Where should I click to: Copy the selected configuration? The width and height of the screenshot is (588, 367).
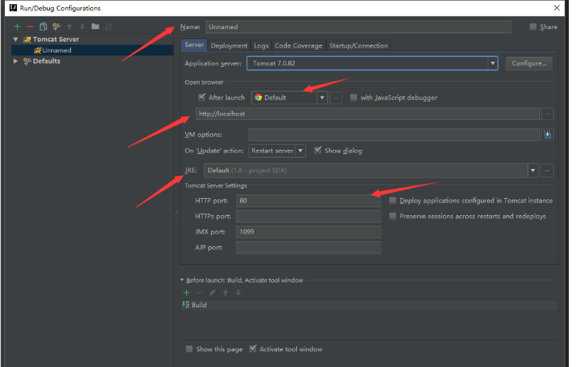[x=43, y=26]
